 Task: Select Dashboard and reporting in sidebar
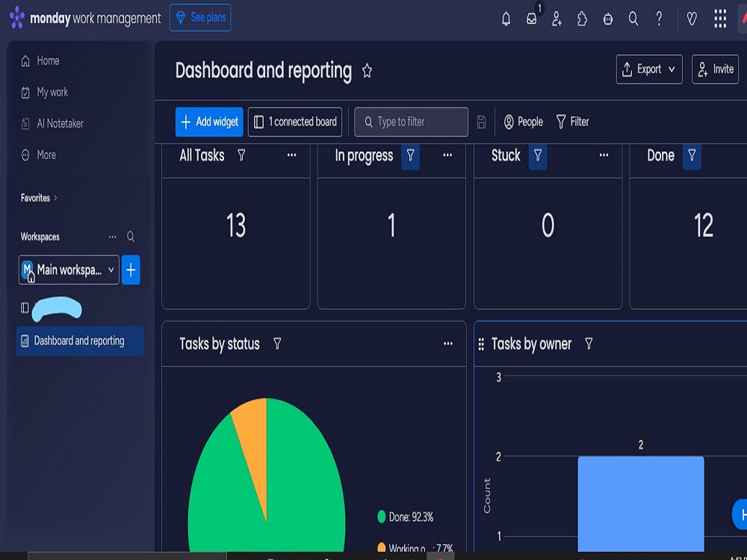point(80,341)
